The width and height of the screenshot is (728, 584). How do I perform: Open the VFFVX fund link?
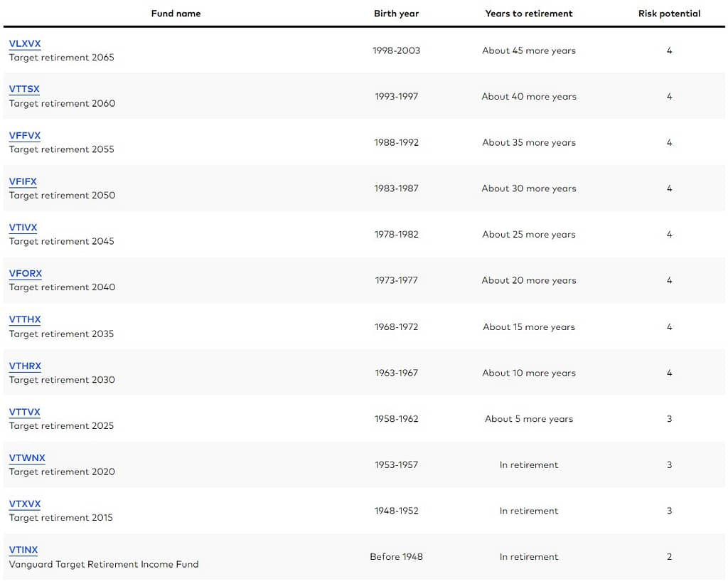[x=25, y=135]
